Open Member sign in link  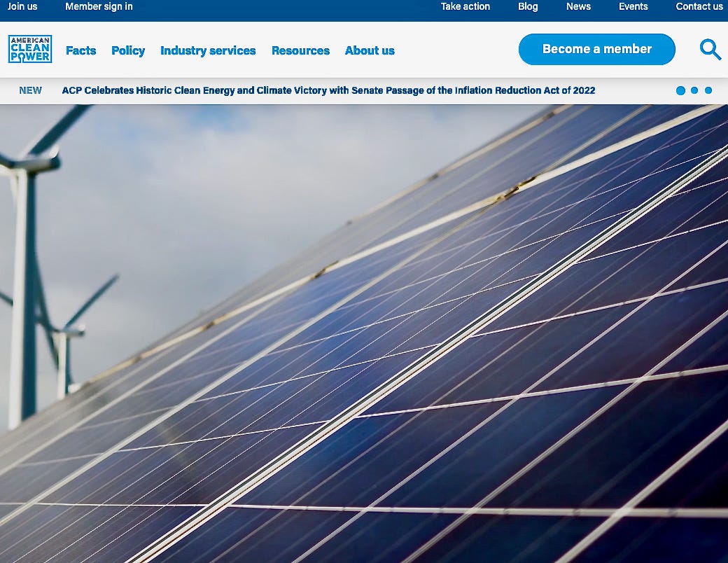coord(99,6)
